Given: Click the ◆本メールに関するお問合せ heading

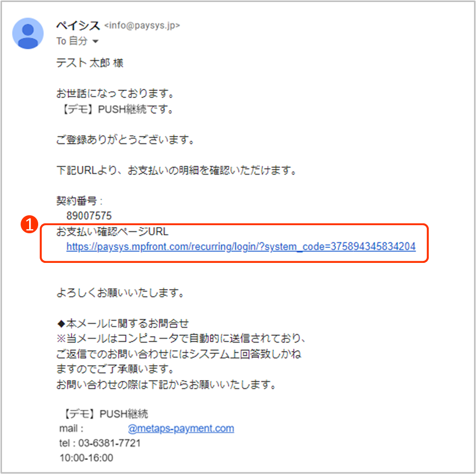Looking at the screenshot, I should point(123,323).
